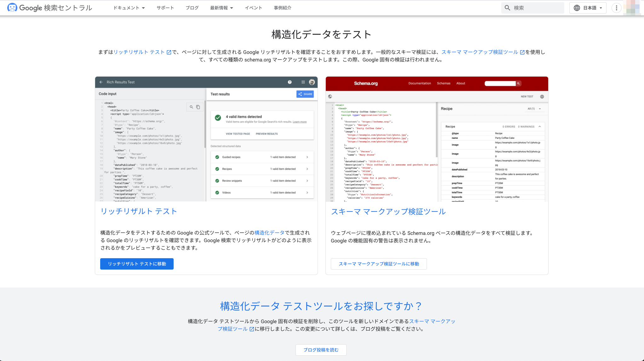This screenshot has height=361, width=644.
Task: Click the globe icon in language selector
Action: [x=577, y=8]
